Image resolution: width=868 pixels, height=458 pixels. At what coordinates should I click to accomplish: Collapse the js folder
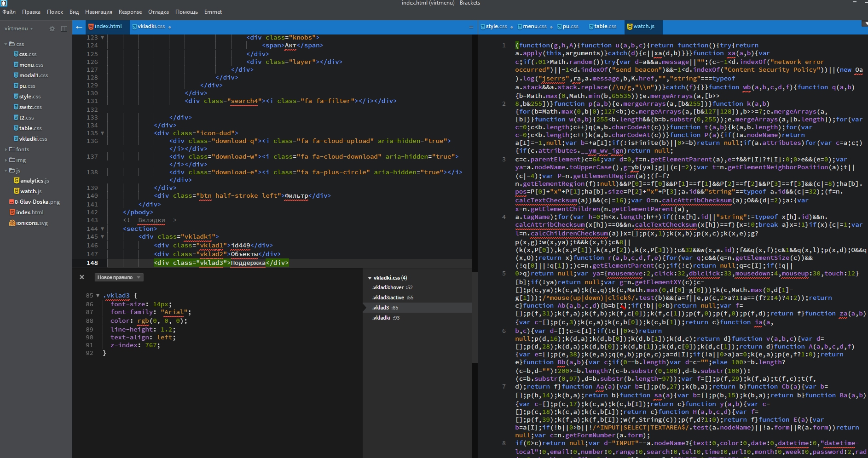(6, 171)
